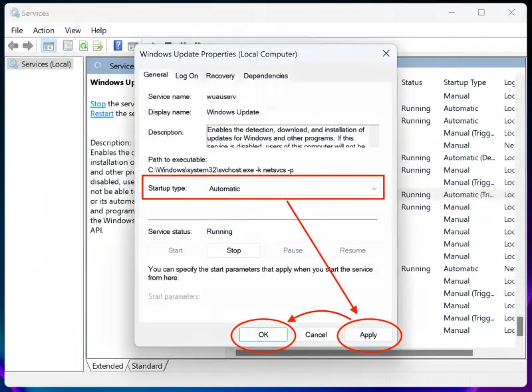Select the Extended view tab
Viewport: 532px width, 392px height.
(107, 366)
